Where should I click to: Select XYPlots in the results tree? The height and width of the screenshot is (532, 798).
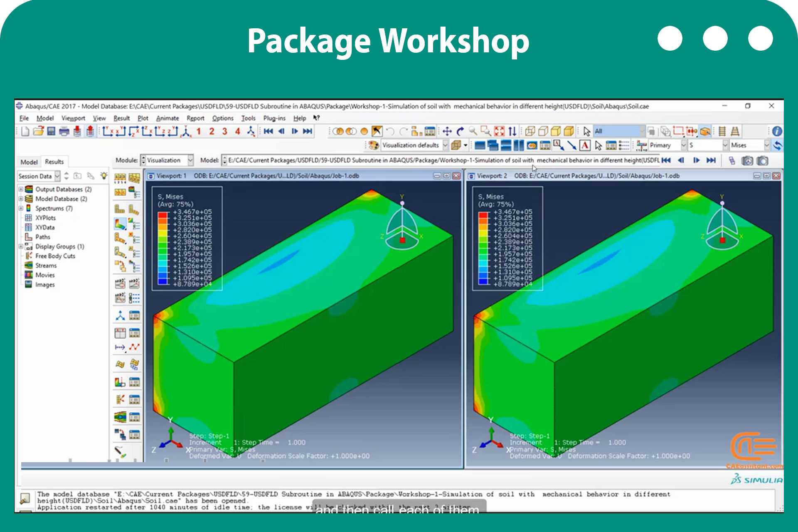[45, 218]
